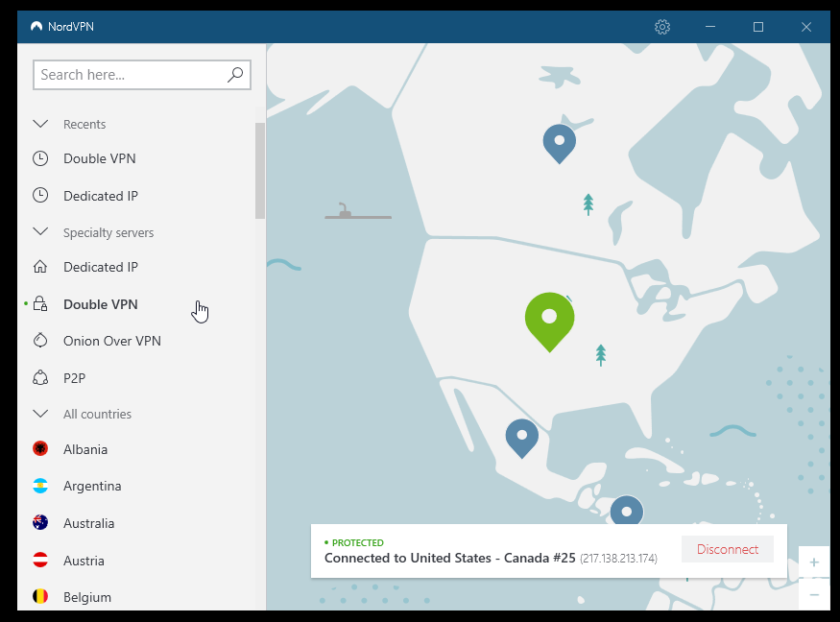Click the Argentina flag icon

pos(40,486)
